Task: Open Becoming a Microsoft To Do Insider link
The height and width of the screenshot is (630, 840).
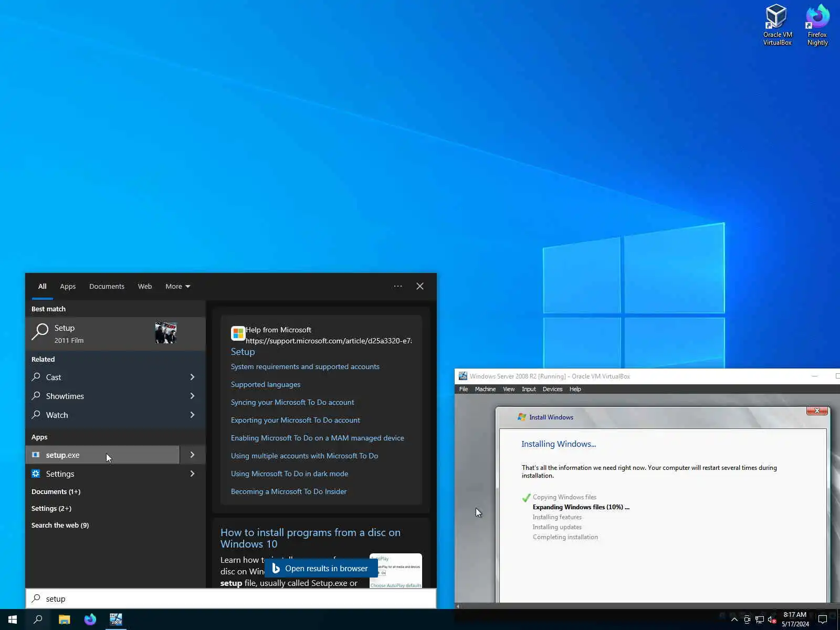Action: (289, 491)
